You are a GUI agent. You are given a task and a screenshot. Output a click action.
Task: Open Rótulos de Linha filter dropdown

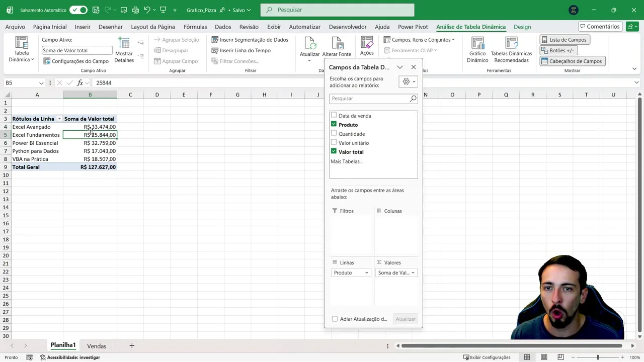[59, 119]
